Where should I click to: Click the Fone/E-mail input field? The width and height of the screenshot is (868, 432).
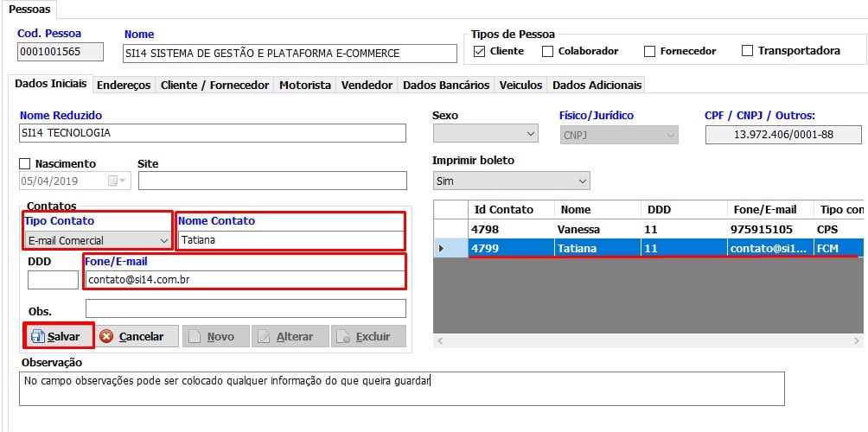click(246, 280)
